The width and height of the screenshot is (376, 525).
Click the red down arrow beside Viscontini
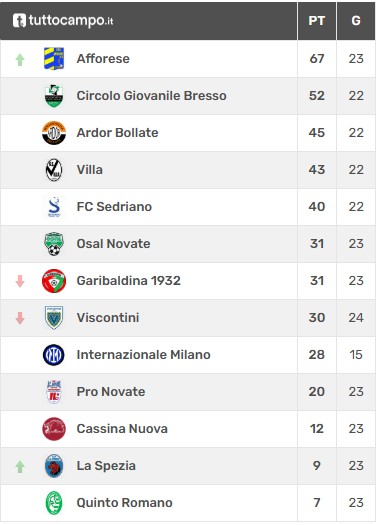coord(20,318)
